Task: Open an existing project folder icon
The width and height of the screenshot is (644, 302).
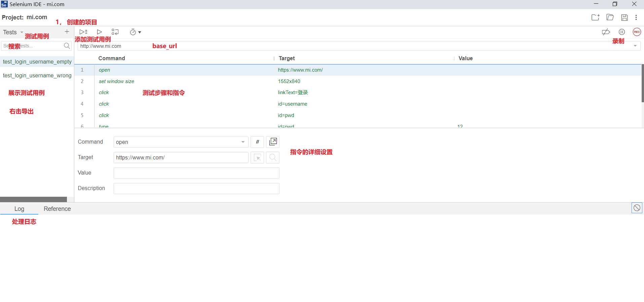Action: coord(610,17)
